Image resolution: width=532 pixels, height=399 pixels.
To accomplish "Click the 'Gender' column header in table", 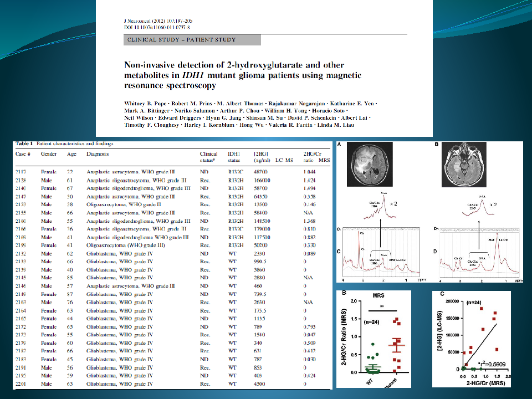I will pos(49,154).
